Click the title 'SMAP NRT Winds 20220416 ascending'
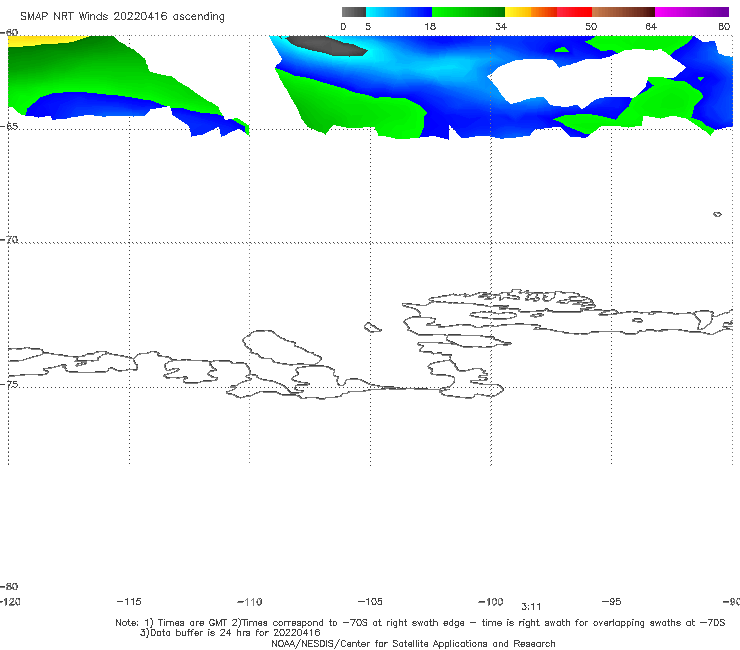The height and width of the screenshot is (650, 740). [122, 16]
